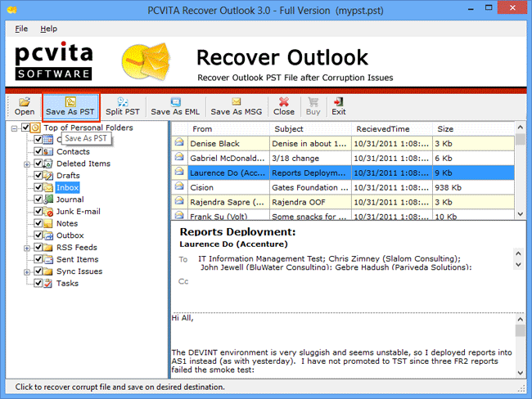Viewport: 532px width, 399px height.
Task: Expand the Sync Issues folder node
Action: pyautogui.click(x=27, y=272)
